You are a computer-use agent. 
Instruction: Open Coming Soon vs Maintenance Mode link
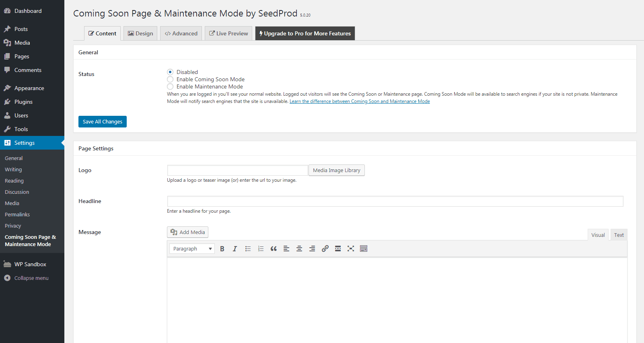(360, 101)
